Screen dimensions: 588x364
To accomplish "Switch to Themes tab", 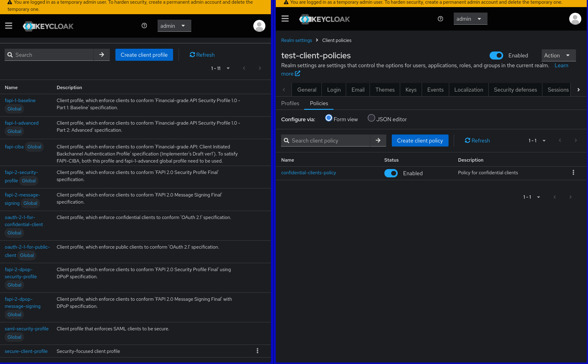I will (385, 90).
